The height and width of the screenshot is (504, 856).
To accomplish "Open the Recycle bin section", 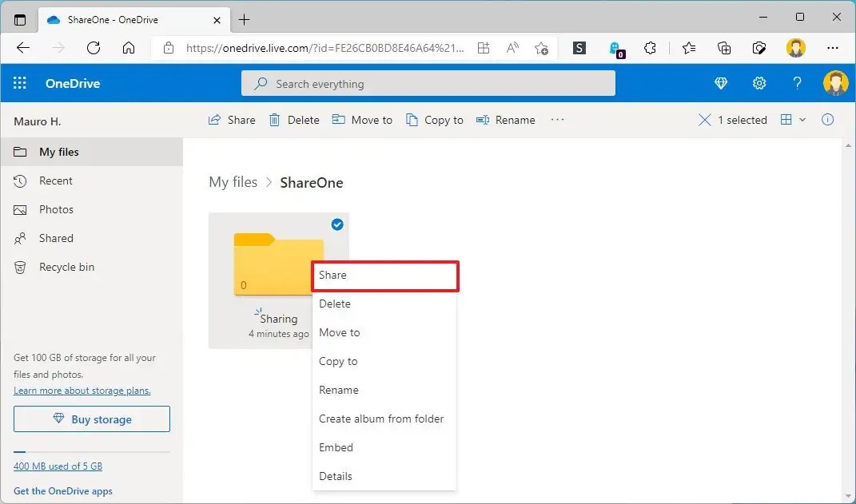I will (x=68, y=267).
